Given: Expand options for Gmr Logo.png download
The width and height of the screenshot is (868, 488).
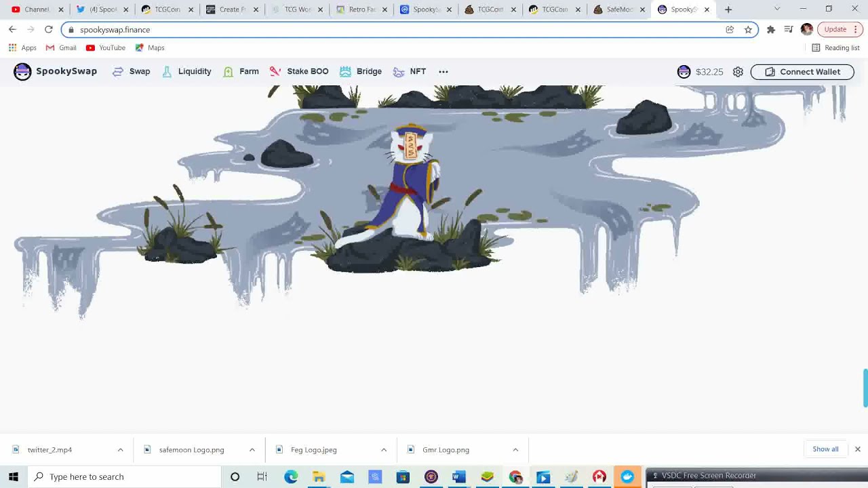Looking at the screenshot, I should point(515,450).
